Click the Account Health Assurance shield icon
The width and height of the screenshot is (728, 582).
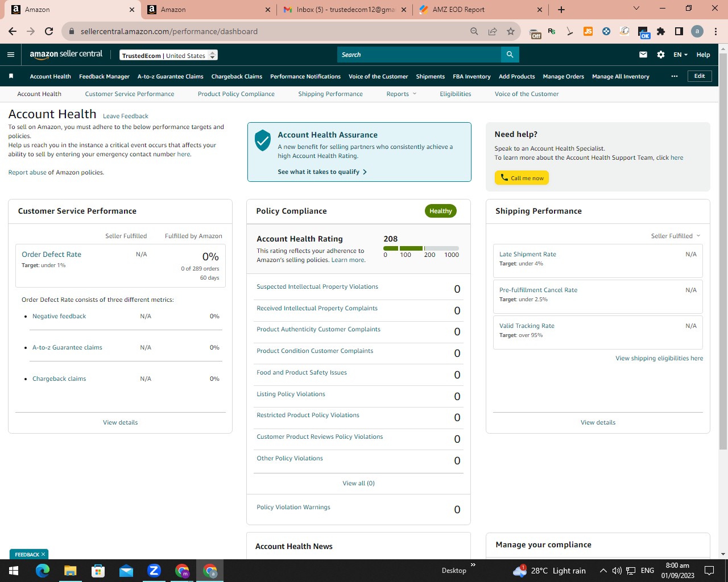(263, 140)
